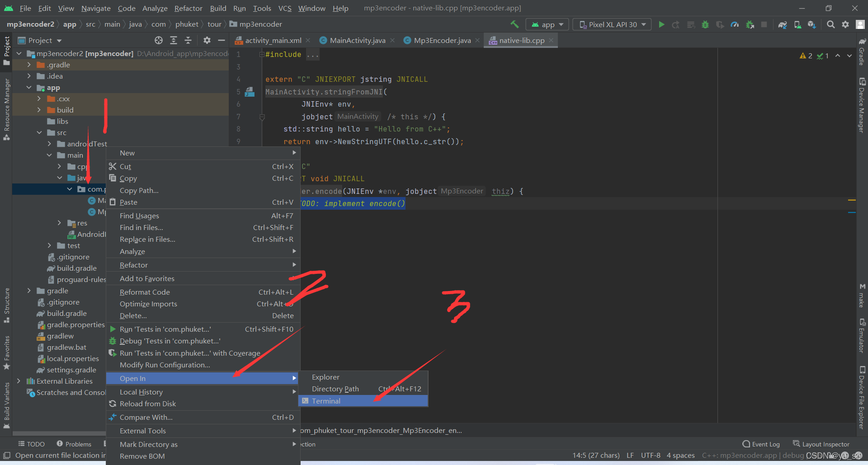Open the app run configuration dropdown
The height and width of the screenshot is (465, 868).
tap(548, 24)
